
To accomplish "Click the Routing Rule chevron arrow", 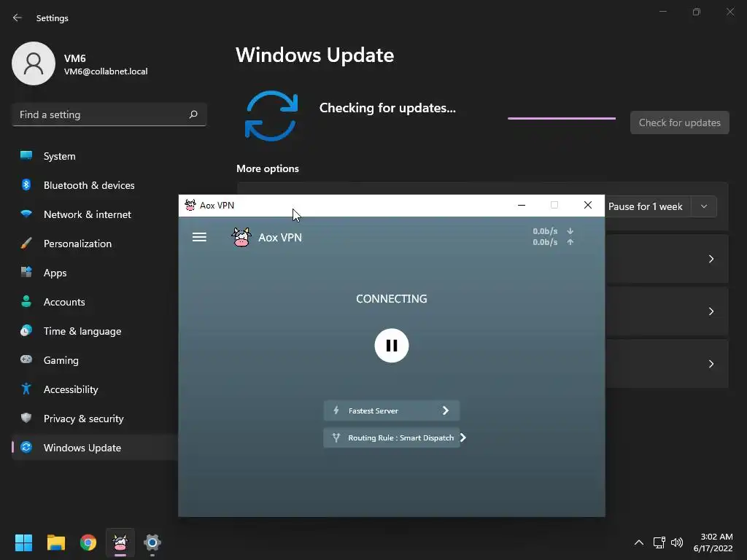I will [463, 437].
